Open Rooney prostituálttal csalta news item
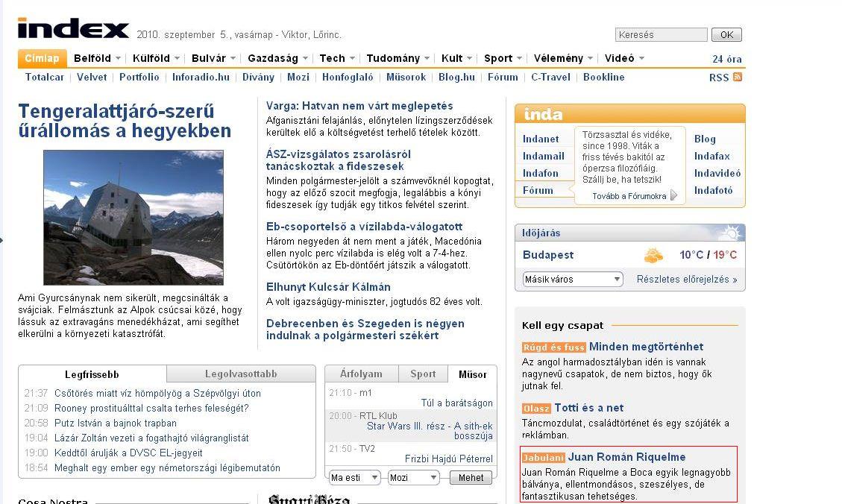The width and height of the screenshot is (842, 504). (x=151, y=409)
